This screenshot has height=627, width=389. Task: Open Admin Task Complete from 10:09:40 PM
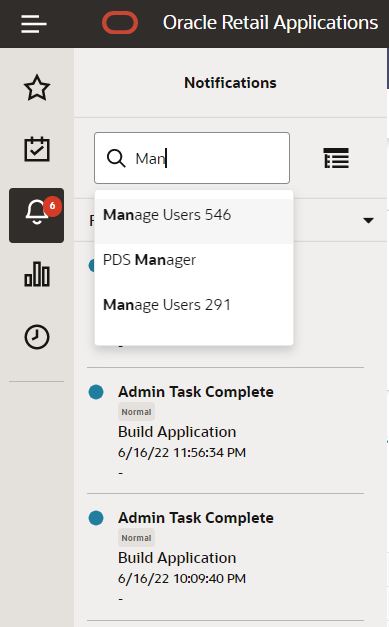[196, 518]
